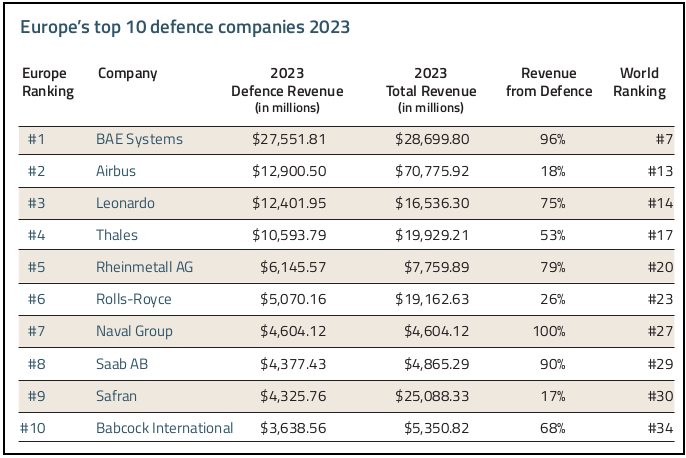
Task: Open the Thales company name
Action: tap(117, 235)
